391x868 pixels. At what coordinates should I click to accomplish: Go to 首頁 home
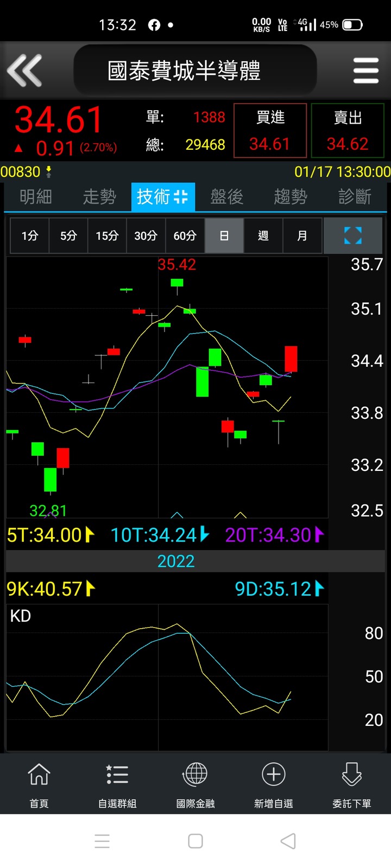(39, 784)
